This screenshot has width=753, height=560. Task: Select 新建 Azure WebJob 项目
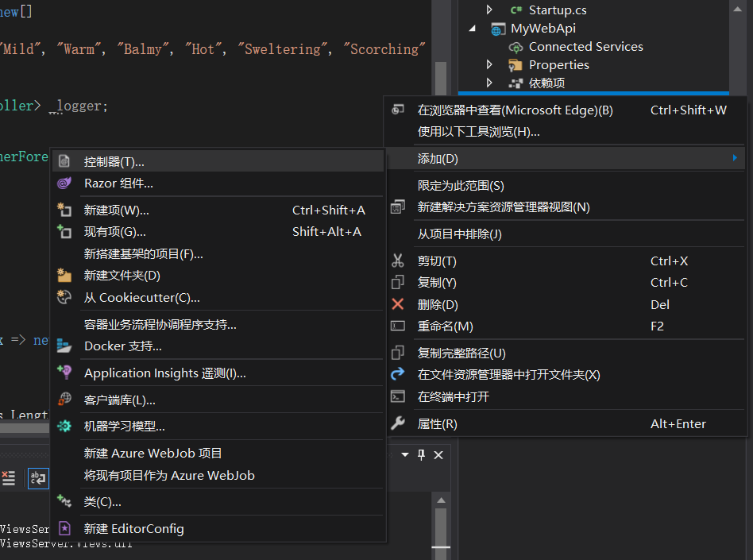(x=218, y=453)
